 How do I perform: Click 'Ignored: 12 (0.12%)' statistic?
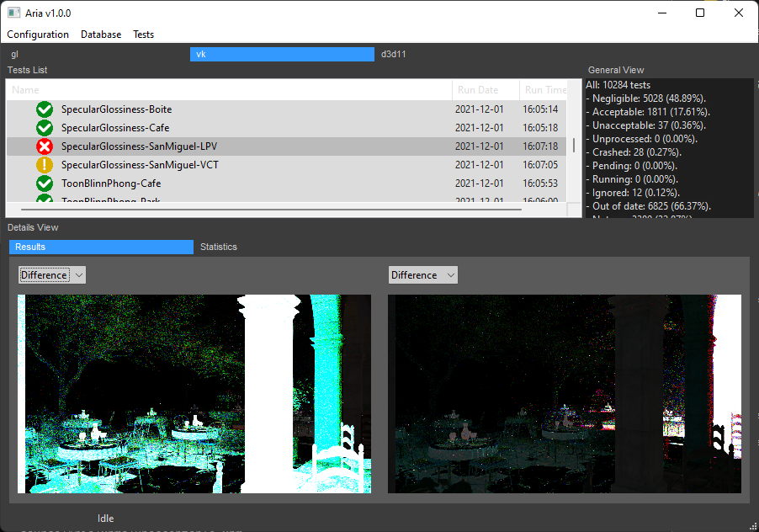(x=633, y=193)
